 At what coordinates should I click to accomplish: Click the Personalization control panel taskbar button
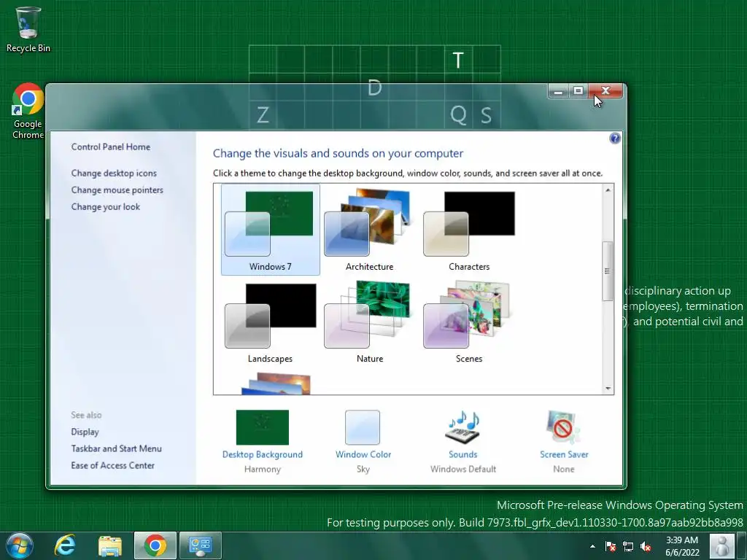(200, 545)
